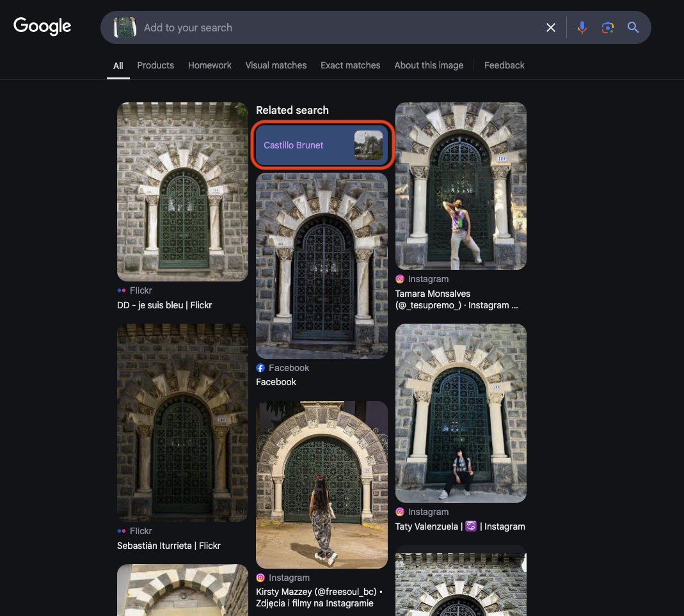Click the Flickr icon above DD - je suis bleu
This screenshot has height=616, width=684.
pos(122,290)
